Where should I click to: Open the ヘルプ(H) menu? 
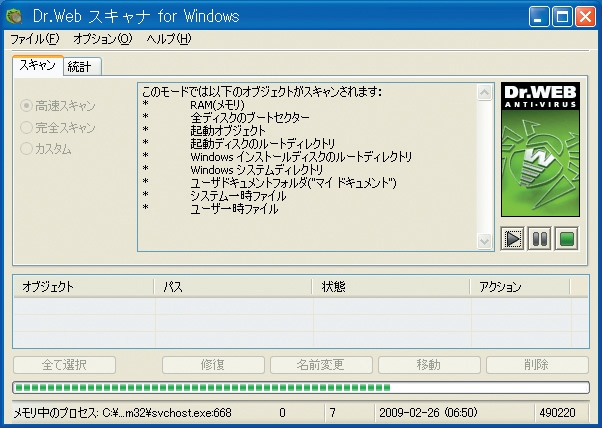pyautogui.click(x=169, y=39)
